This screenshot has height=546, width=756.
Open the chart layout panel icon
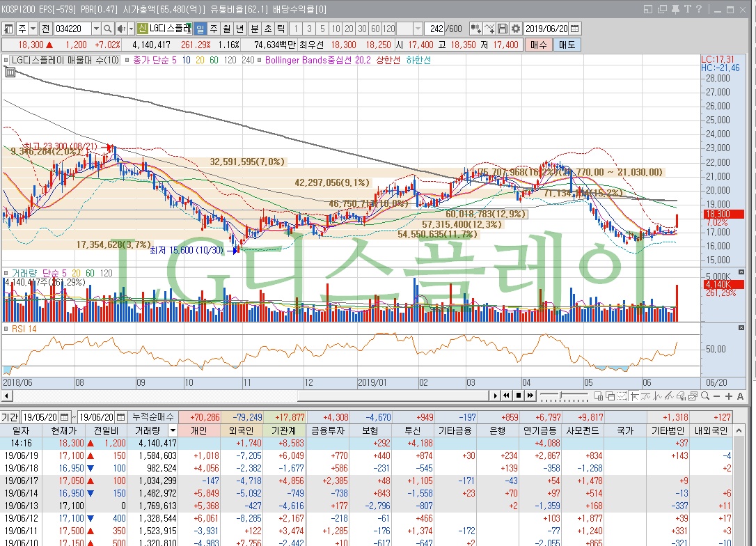tap(8, 29)
